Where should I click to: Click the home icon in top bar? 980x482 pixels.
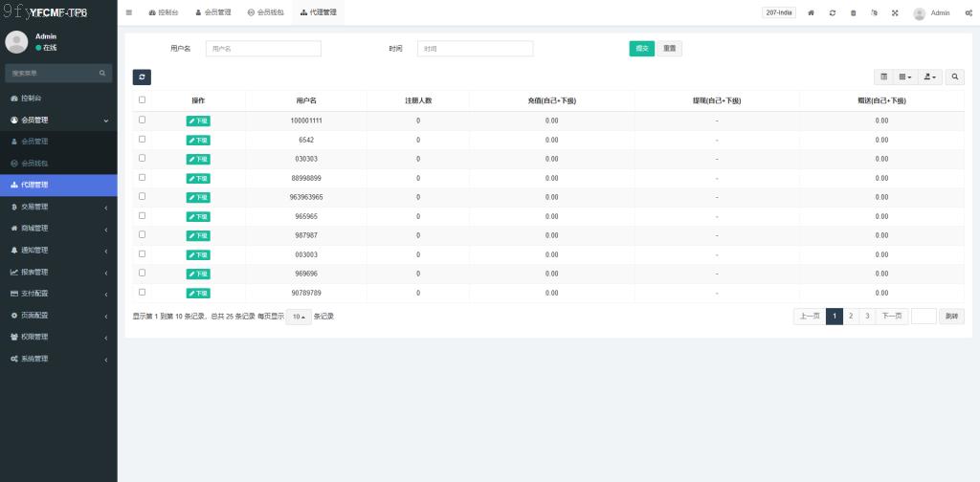tap(812, 12)
